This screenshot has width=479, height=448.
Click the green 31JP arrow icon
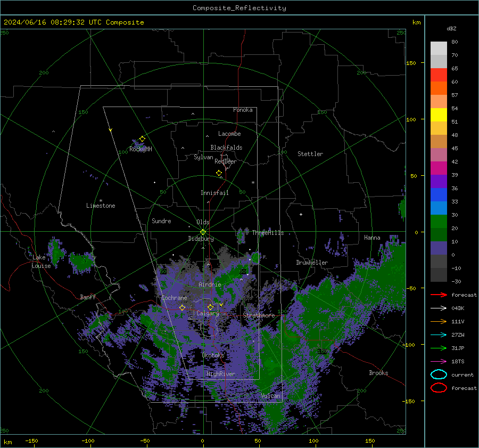pyautogui.click(x=439, y=348)
